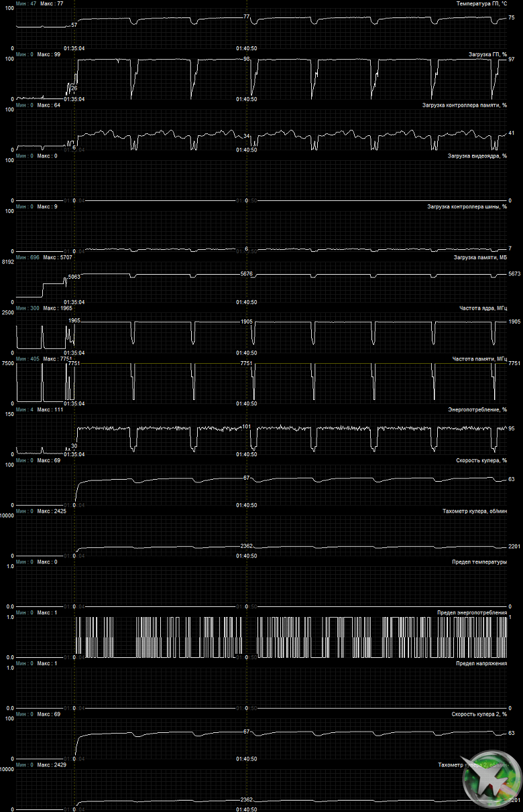
Task: Select the "Предел температуры" graph title
Action: click(x=479, y=562)
